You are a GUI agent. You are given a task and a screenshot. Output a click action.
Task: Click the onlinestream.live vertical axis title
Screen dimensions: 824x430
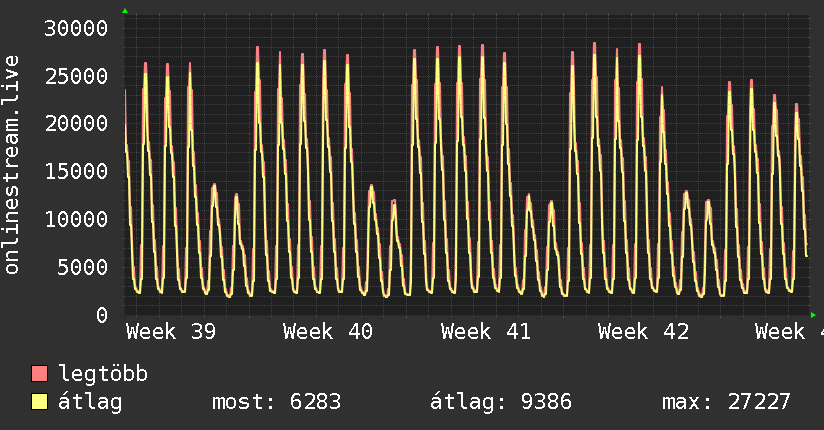pyautogui.click(x=12, y=165)
